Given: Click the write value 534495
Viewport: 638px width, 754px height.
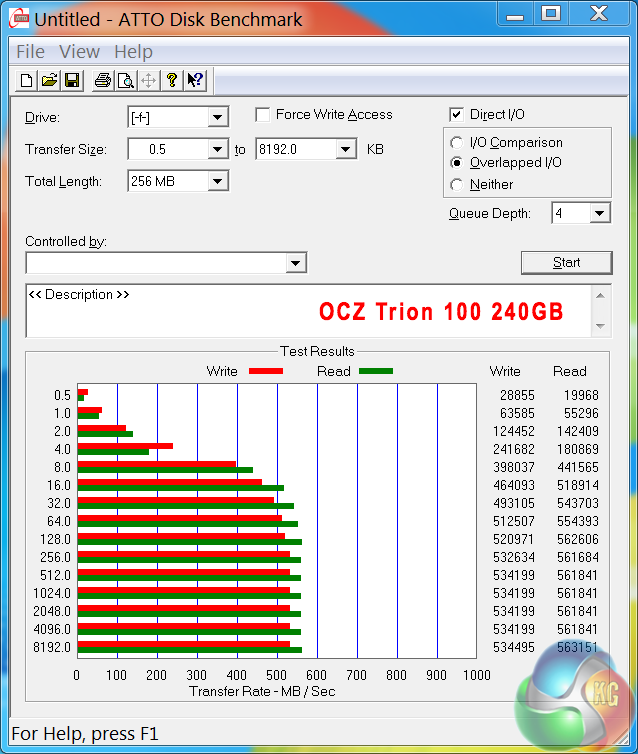Looking at the screenshot, I should (513, 648).
